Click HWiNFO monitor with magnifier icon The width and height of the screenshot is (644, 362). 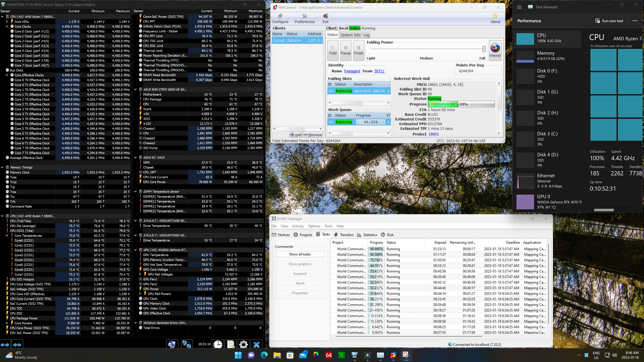[172, 344]
